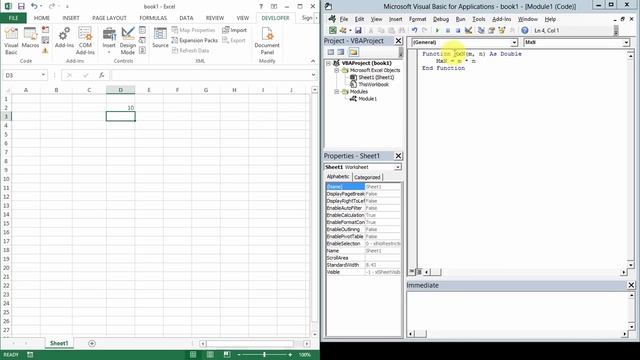640x360 pixels.
Task: Open the Debug menu in VBA editor
Action: (x=441, y=19)
